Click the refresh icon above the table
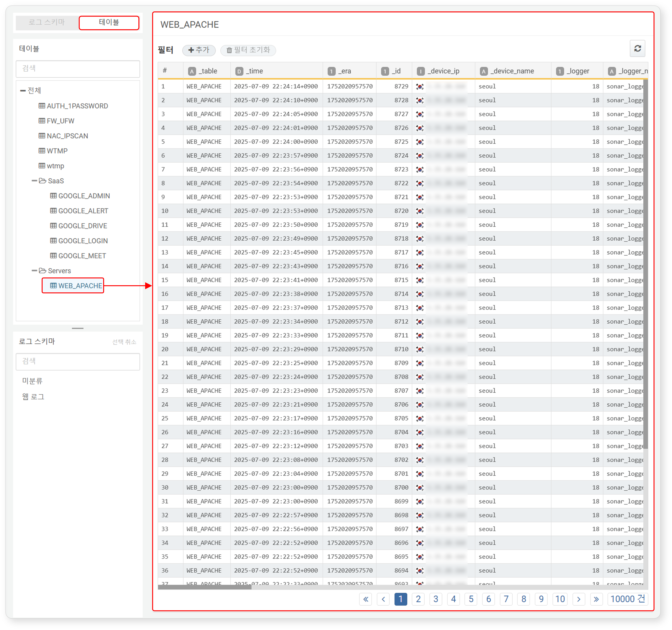Image resolution: width=672 pixels, height=630 pixels. pyautogui.click(x=638, y=49)
